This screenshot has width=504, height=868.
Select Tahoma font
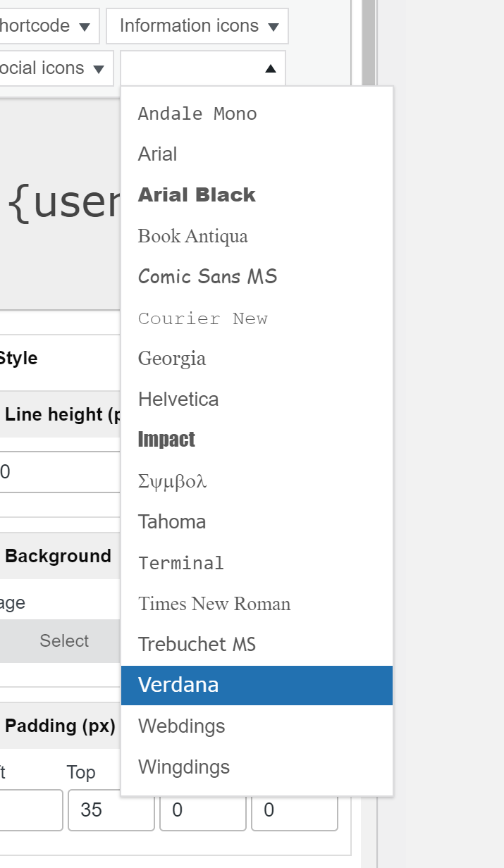click(x=257, y=522)
